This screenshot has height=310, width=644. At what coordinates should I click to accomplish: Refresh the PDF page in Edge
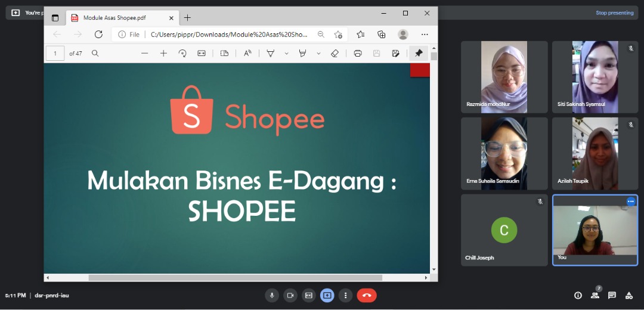[98, 35]
